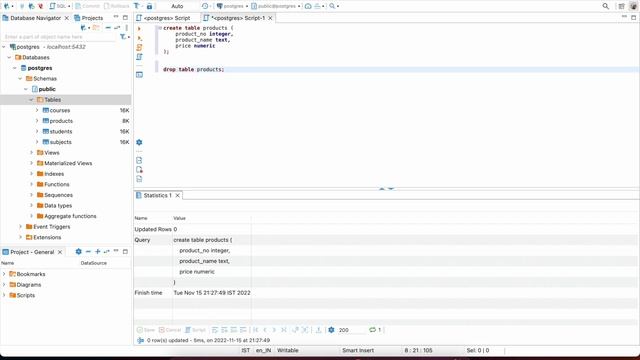Click the collapse all minus icon in Database Navigator

pos(108,28)
